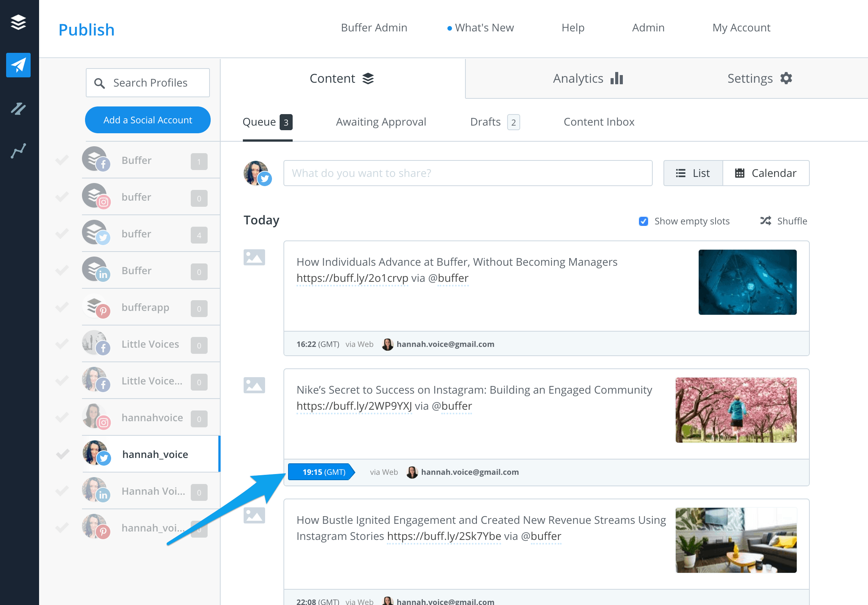Click the gear icon beside Settings

[786, 78]
